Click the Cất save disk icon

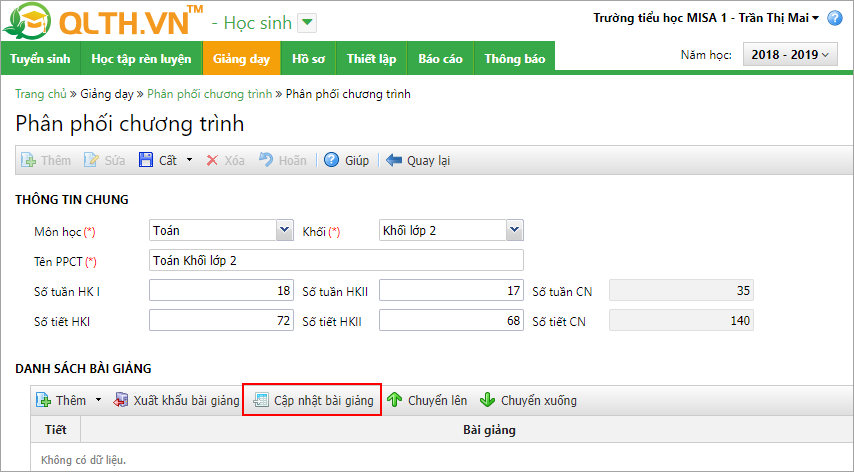click(146, 160)
